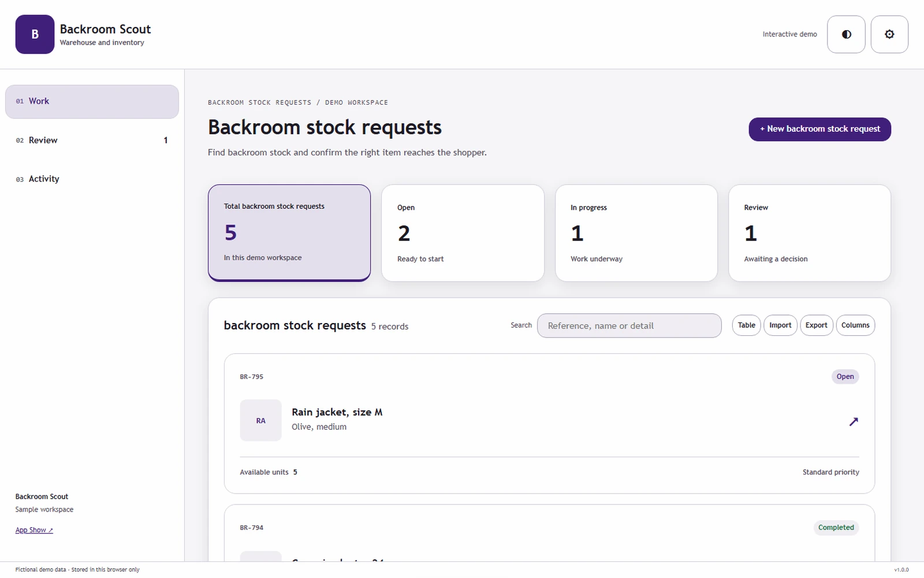This screenshot has width=924, height=578.
Task: Open the Columns chooser
Action: (855, 325)
